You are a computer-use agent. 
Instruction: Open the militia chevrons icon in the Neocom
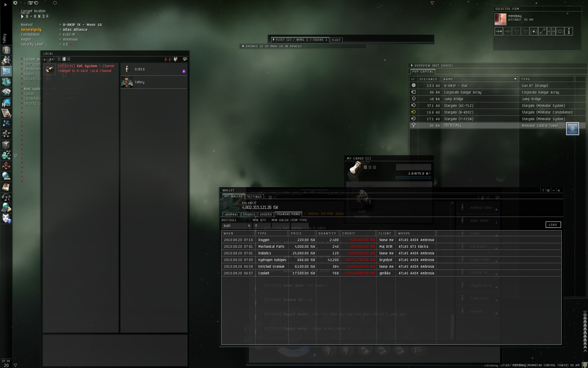tap(6, 166)
